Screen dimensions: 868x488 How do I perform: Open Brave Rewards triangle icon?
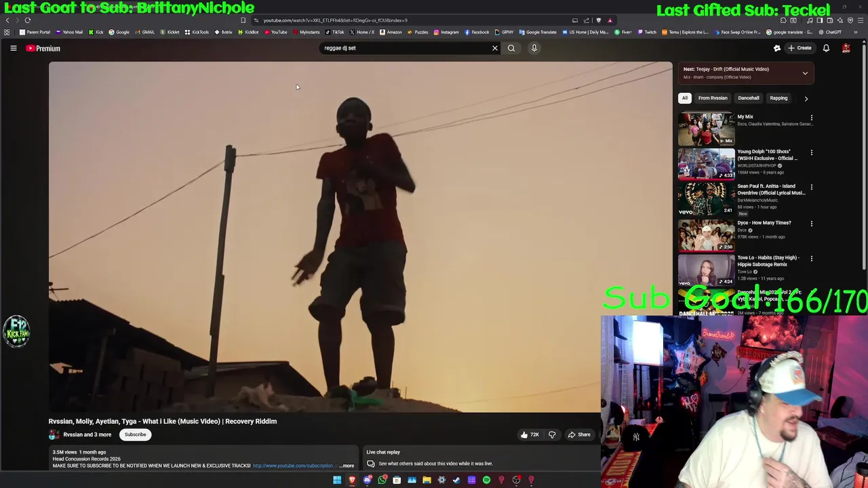click(610, 20)
